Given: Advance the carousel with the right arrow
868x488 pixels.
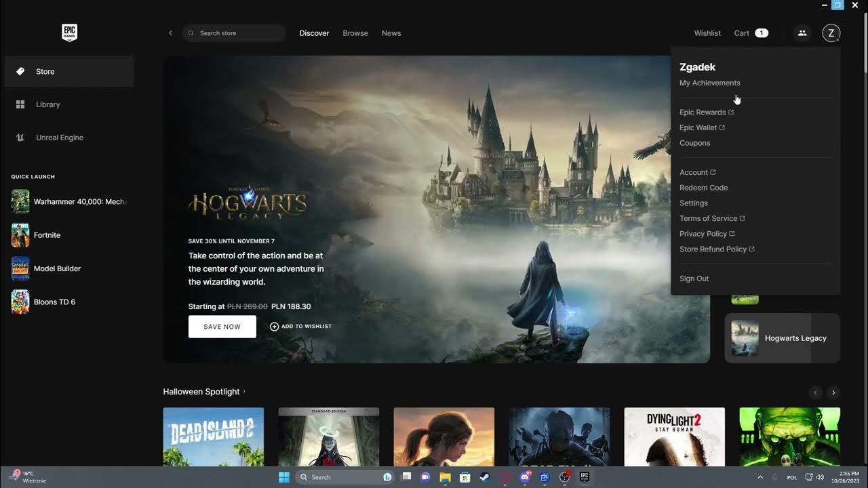Looking at the screenshot, I should pyautogui.click(x=833, y=392).
